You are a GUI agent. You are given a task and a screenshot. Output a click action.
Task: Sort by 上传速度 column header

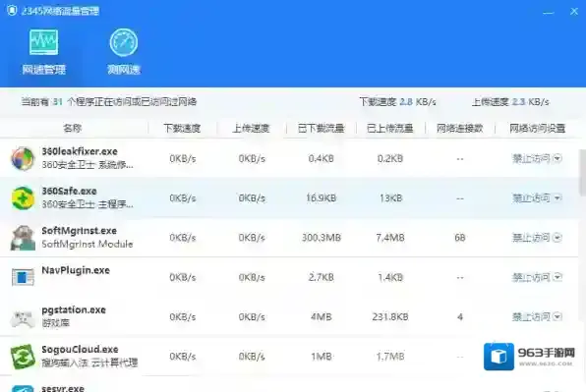[x=251, y=128]
